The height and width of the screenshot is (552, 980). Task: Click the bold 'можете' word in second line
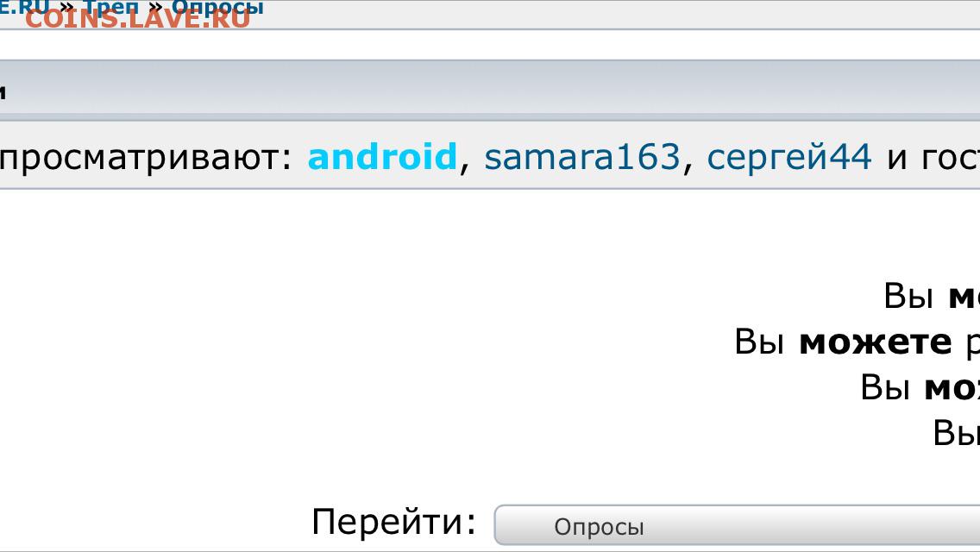tap(876, 342)
